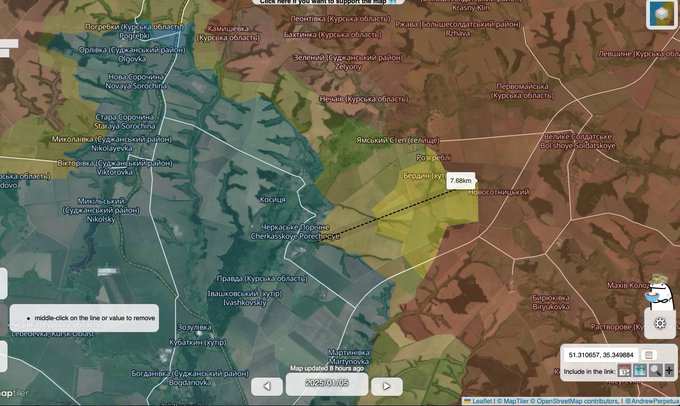Click the MapTiler logo

tap(14, 393)
